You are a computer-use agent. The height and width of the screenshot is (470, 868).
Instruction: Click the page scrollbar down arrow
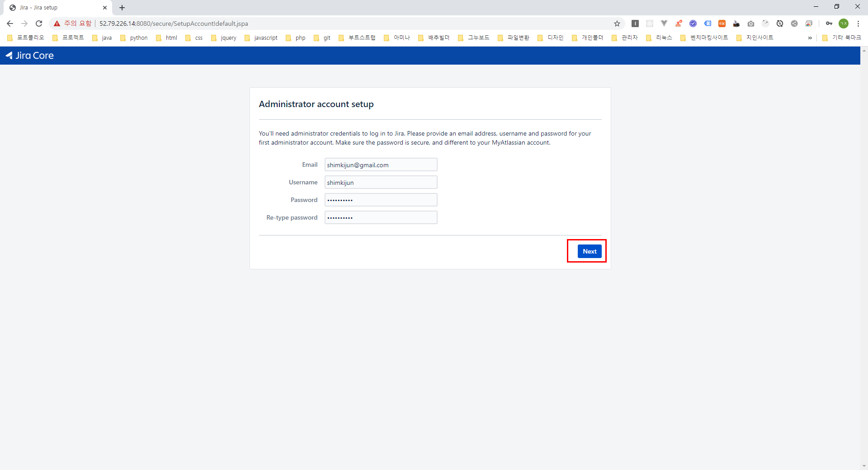(x=864, y=466)
